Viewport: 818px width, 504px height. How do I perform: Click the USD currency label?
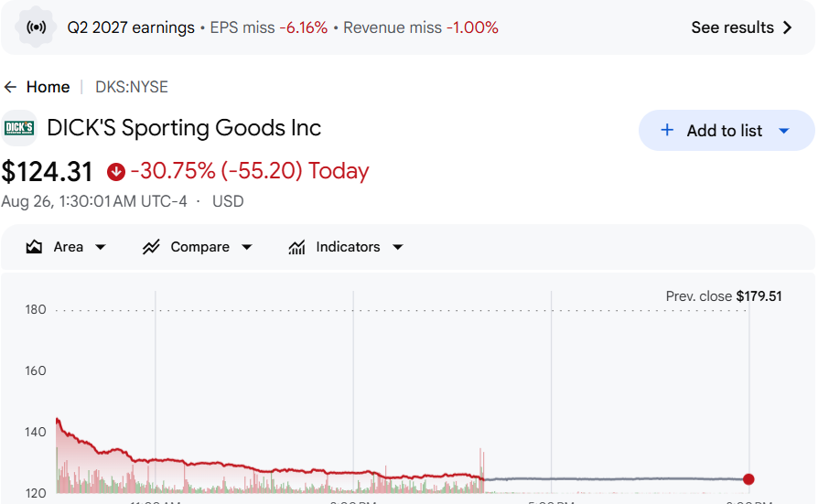click(228, 201)
